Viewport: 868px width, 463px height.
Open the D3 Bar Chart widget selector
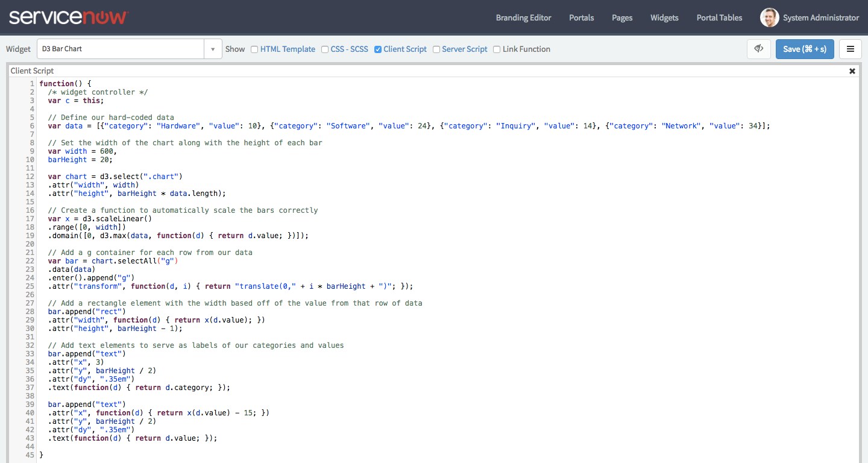(x=121, y=49)
